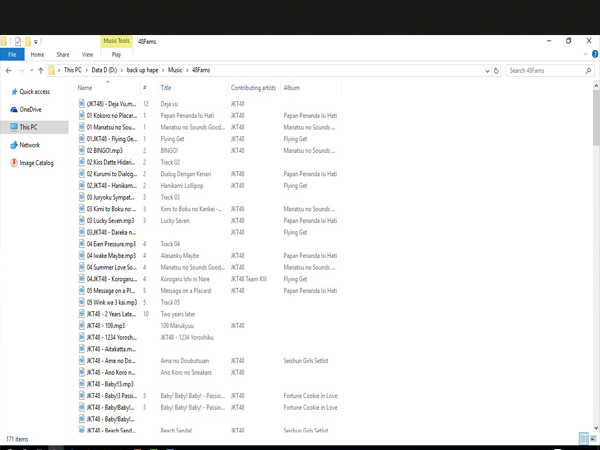Click the scrollbar down arrow
This screenshot has height=450, width=600.
[596, 428]
